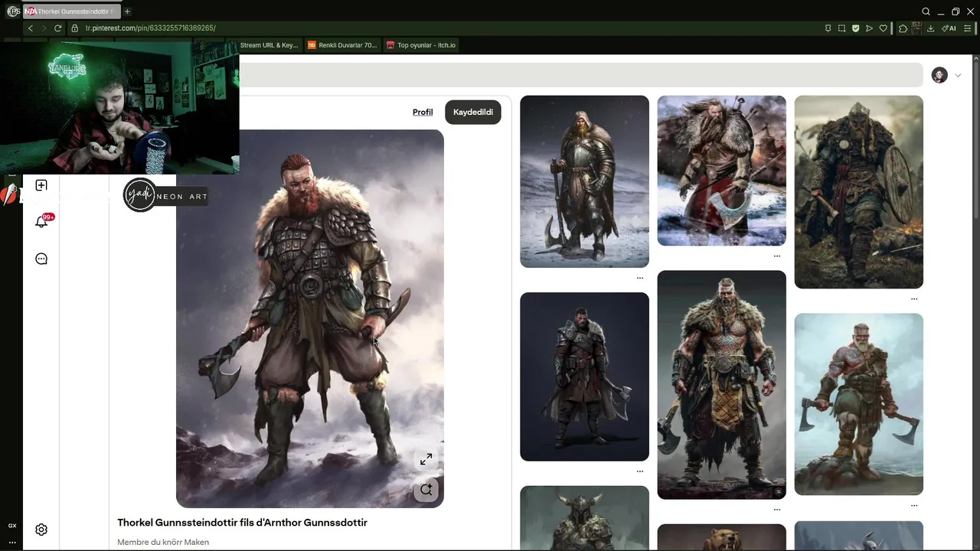
Task: Click the address bar URL
Action: (150, 28)
